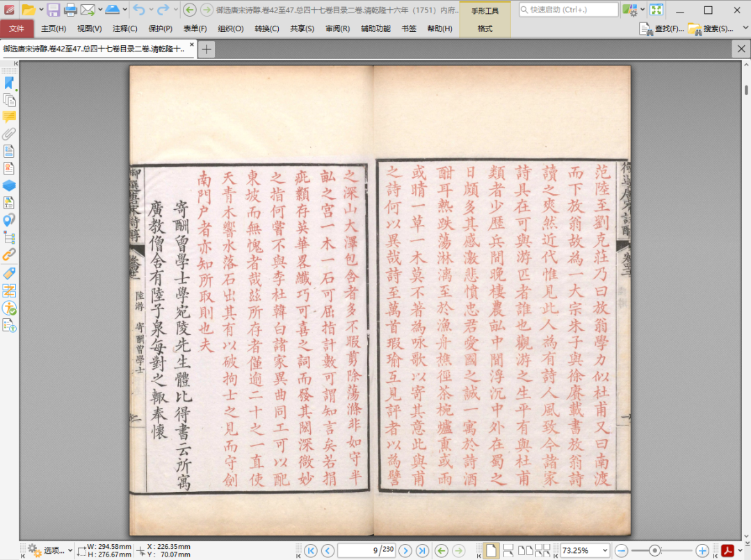Print the document using printer icon

pyautogui.click(x=70, y=10)
